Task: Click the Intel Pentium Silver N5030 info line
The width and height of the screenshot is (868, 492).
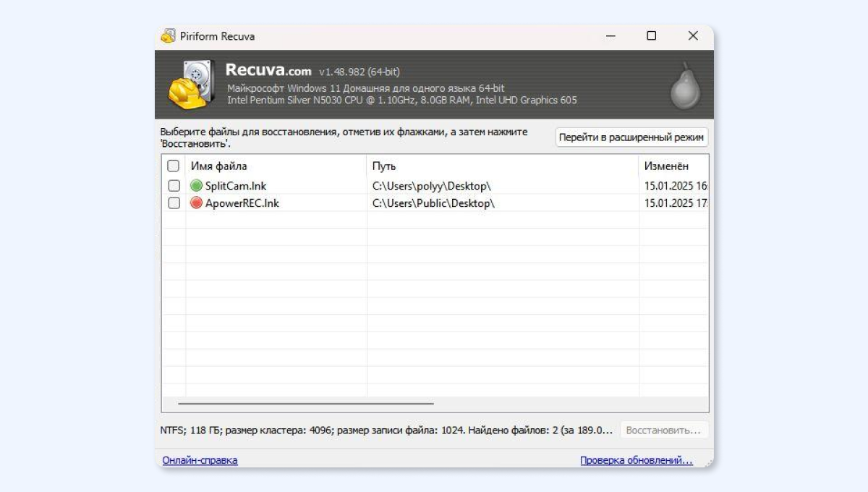Action: point(402,101)
